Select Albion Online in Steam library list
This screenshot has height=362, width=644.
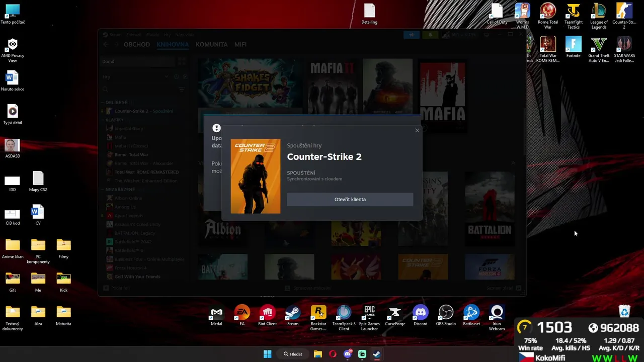coord(128,198)
